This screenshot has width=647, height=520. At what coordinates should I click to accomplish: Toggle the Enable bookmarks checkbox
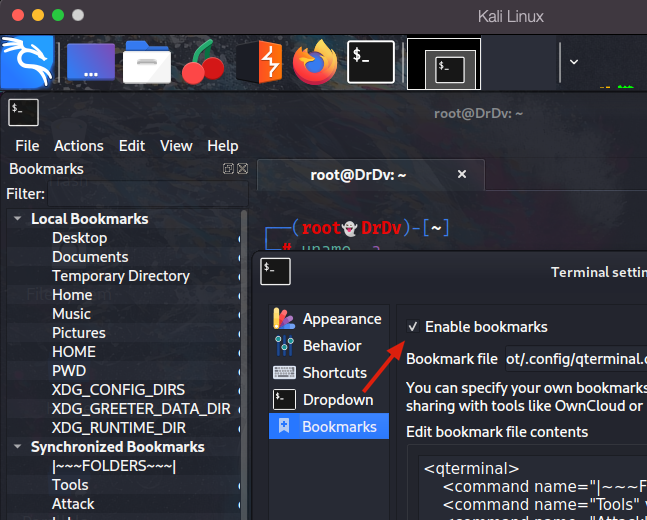[x=413, y=327]
